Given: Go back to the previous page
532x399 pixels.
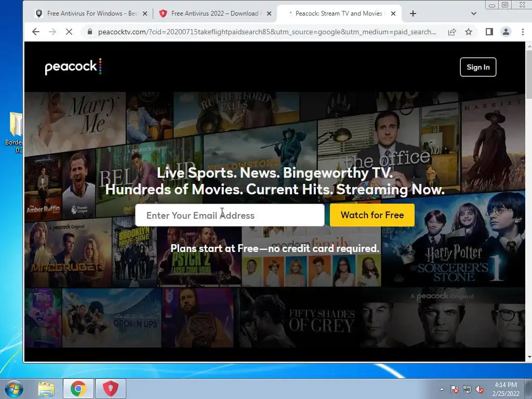Looking at the screenshot, I should pos(36,32).
